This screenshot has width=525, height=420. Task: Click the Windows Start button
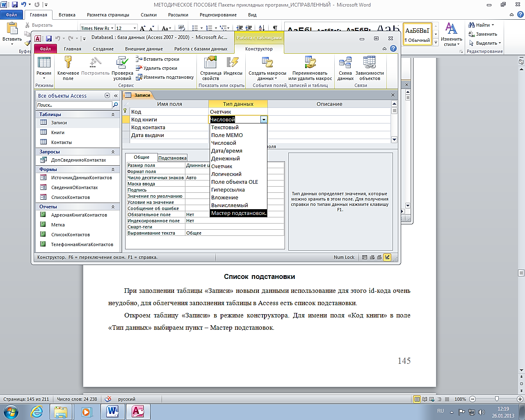(x=11, y=411)
